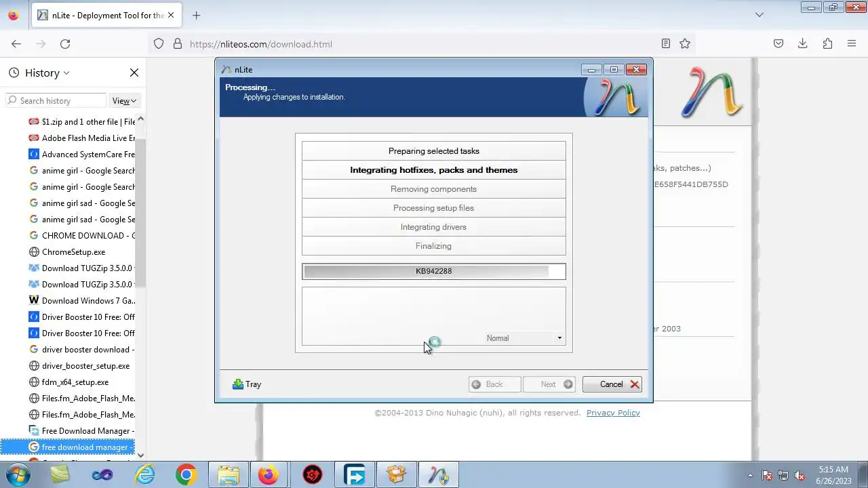868x488 pixels.
Task: Click the network tray icon
Action: [783, 475]
